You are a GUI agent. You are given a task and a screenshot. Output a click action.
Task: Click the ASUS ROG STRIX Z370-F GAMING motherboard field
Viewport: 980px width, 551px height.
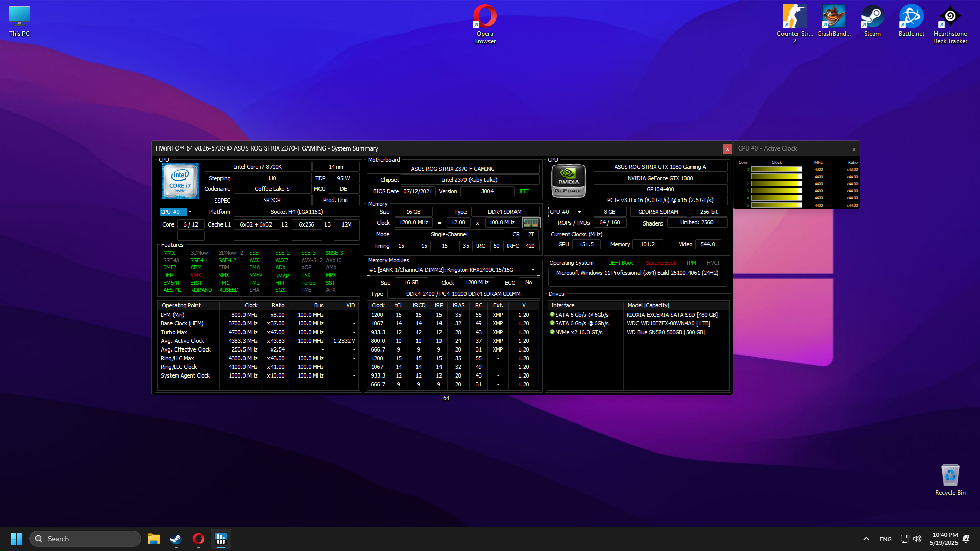[x=453, y=169]
